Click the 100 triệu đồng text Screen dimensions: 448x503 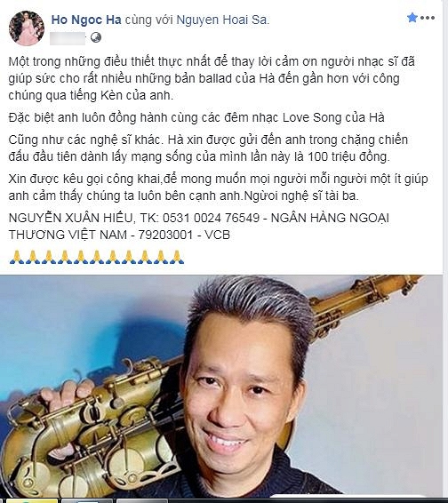(x=348, y=157)
